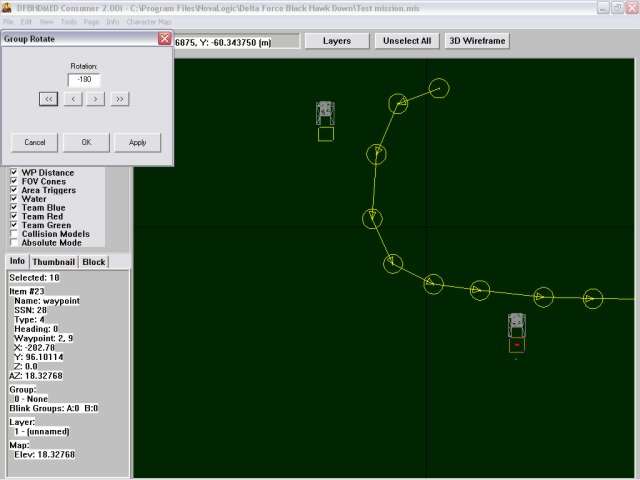Image resolution: width=640 pixels, height=480 pixels.
Task: Click the double-left rotate arrow button
Action: (48, 99)
